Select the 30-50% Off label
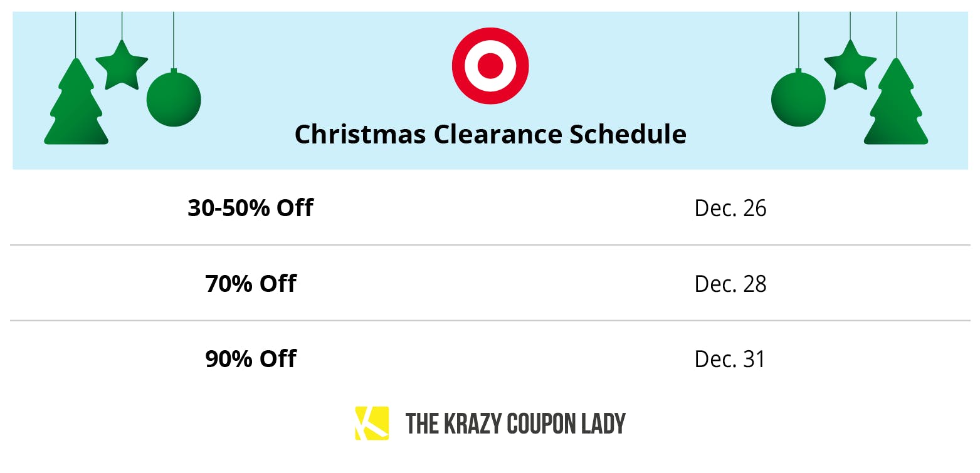Image resolution: width=980 pixels, height=473 pixels. coord(250,208)
